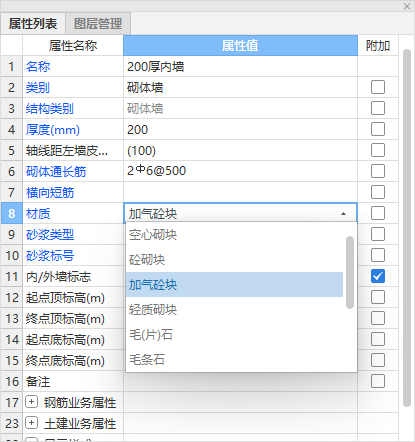Viewport: 415px width, 442px height.
Task: Tick the 附加 checkbox for 砌体通长筋
Action: (378, 171)
